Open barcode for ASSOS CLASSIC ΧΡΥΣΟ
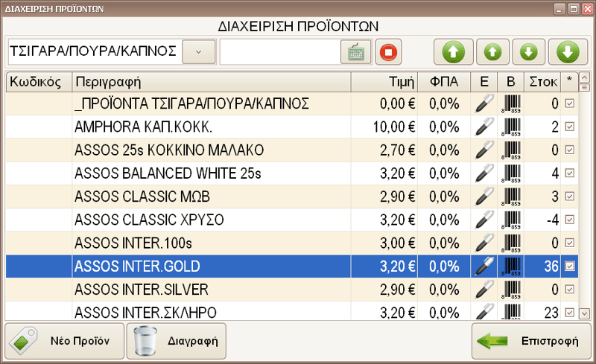596x364 pixels. coord(511,220)
